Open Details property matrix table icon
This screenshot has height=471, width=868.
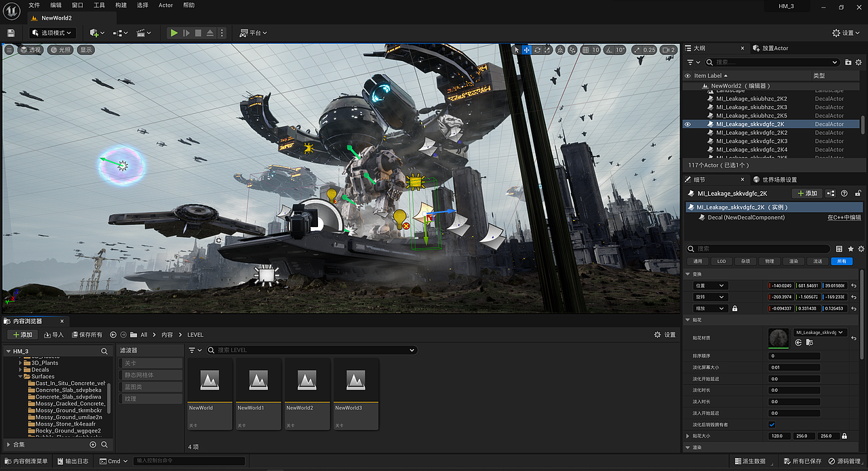click(x=840, y=249)
